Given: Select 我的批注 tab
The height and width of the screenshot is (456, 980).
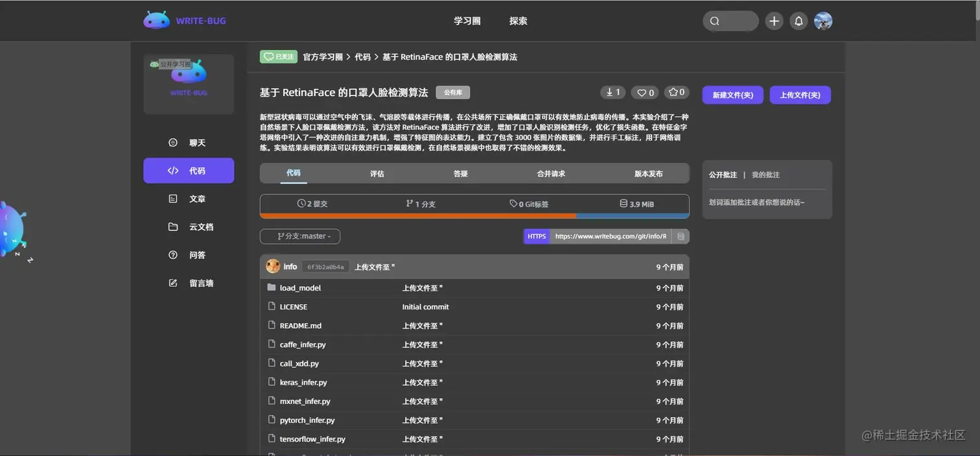Looking at the screenshot, I should tap(765, 175).
